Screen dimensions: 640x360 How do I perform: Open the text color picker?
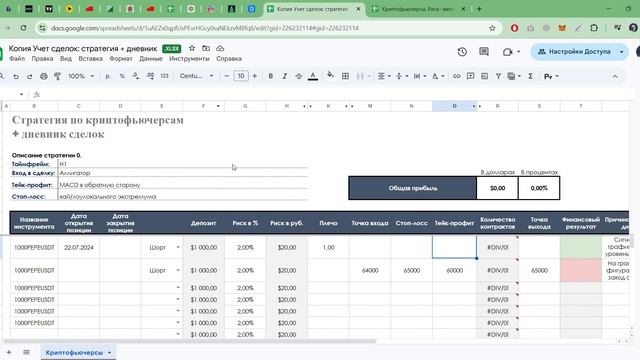pyautogui.click(x=313, y=76)
